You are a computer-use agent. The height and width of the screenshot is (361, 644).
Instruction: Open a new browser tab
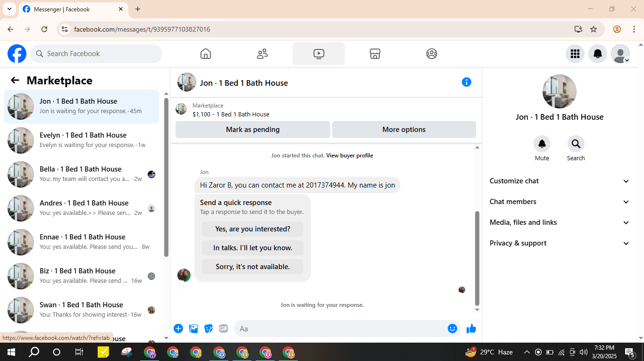(138, 9)
